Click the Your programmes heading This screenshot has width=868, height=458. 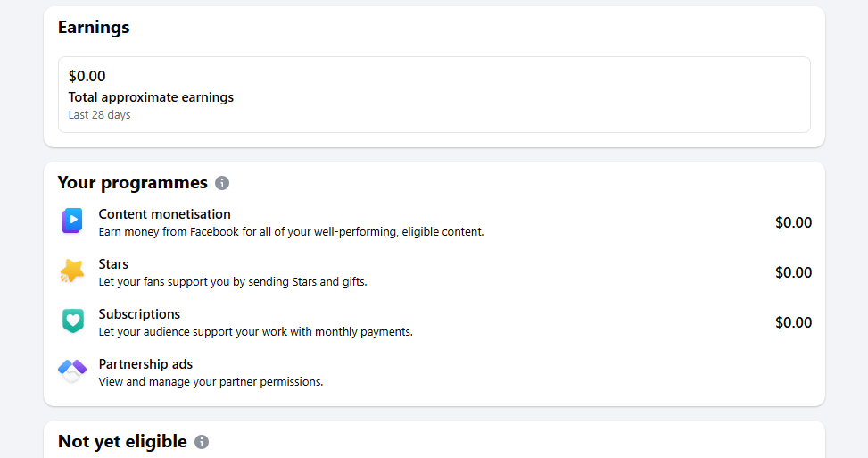tap(132, 183)
